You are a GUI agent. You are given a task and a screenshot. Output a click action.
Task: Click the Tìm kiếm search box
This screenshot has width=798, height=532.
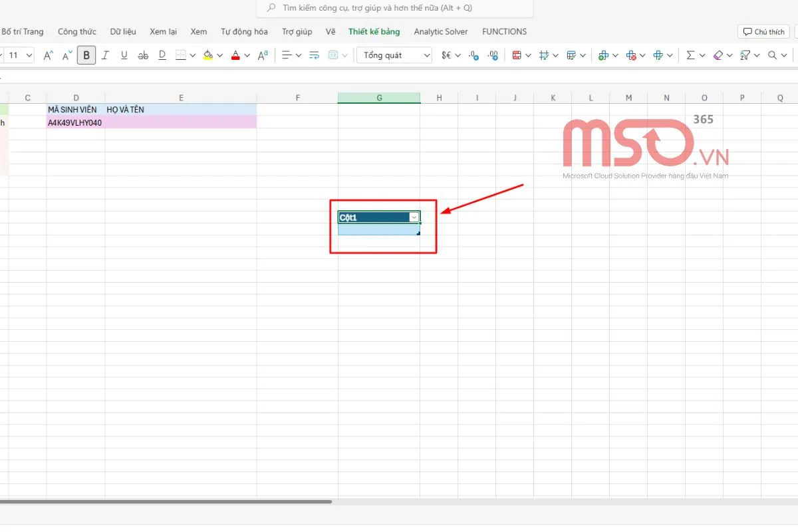click(394, 8)
